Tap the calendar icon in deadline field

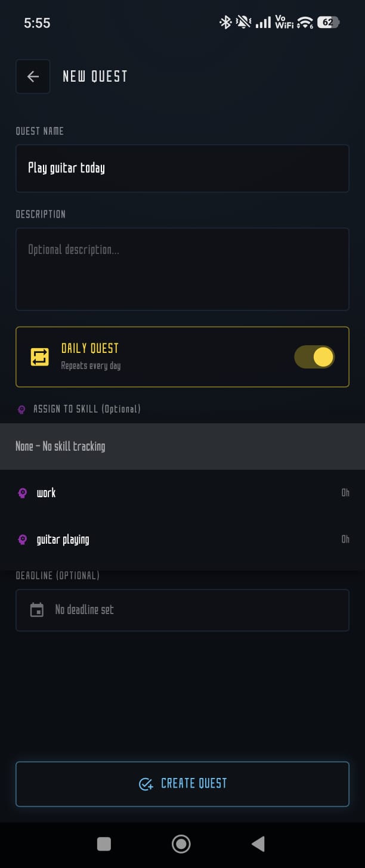(x=37, y=610)
